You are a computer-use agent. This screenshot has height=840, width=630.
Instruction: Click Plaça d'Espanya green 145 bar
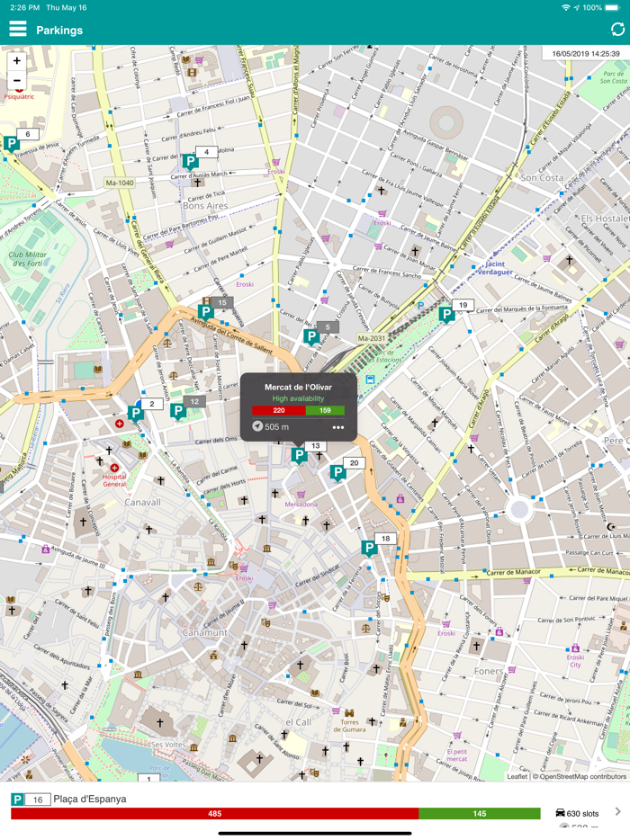click(480, 813)
